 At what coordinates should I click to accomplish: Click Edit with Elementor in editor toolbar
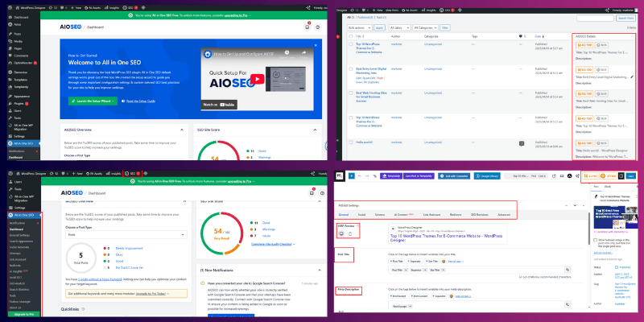click(x=453, y=175)
